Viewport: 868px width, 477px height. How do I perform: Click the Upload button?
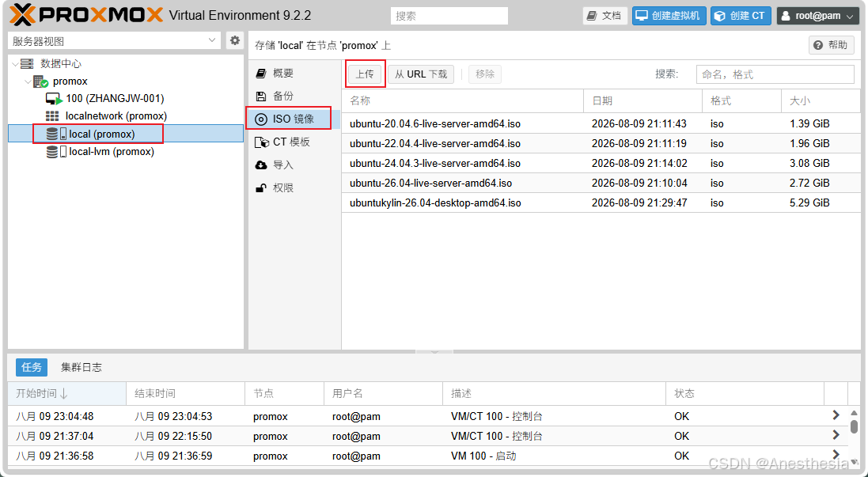[x=365, y=74]
